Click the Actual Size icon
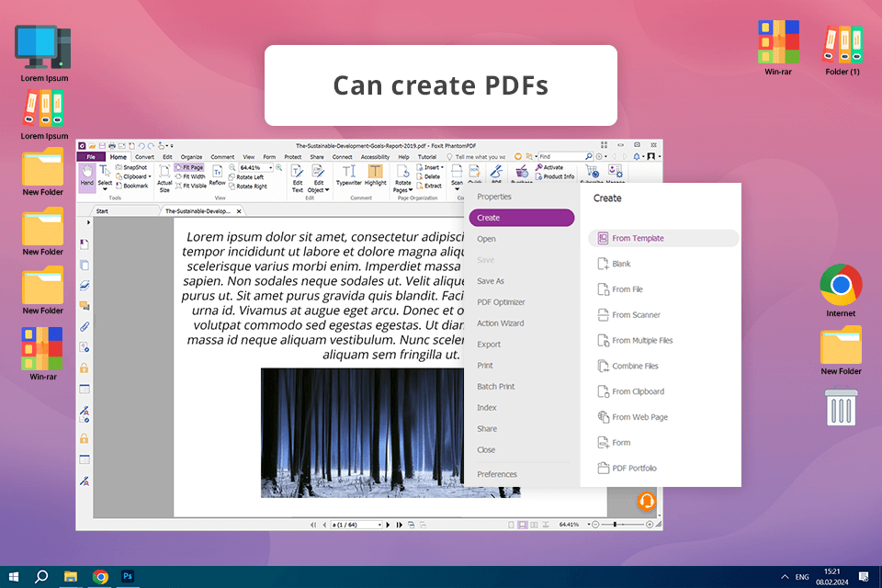Screen dimensions: 882x588 pyautogui.click(x=164, y=175)
